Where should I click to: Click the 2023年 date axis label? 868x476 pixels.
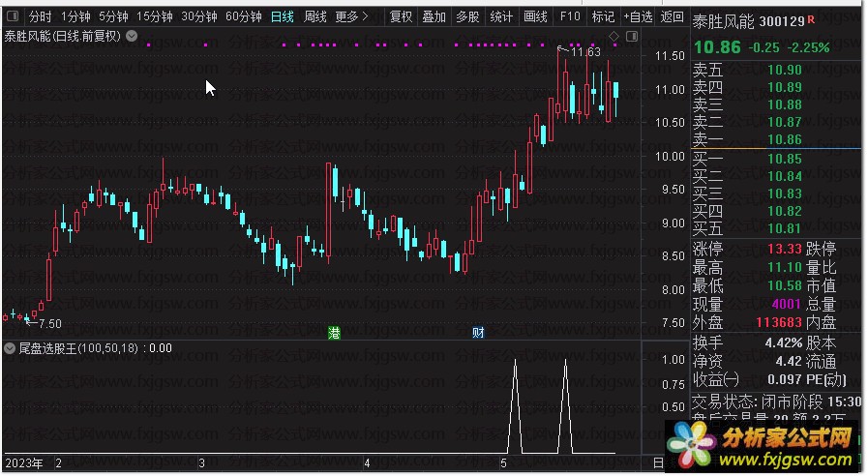pos(24,463)
